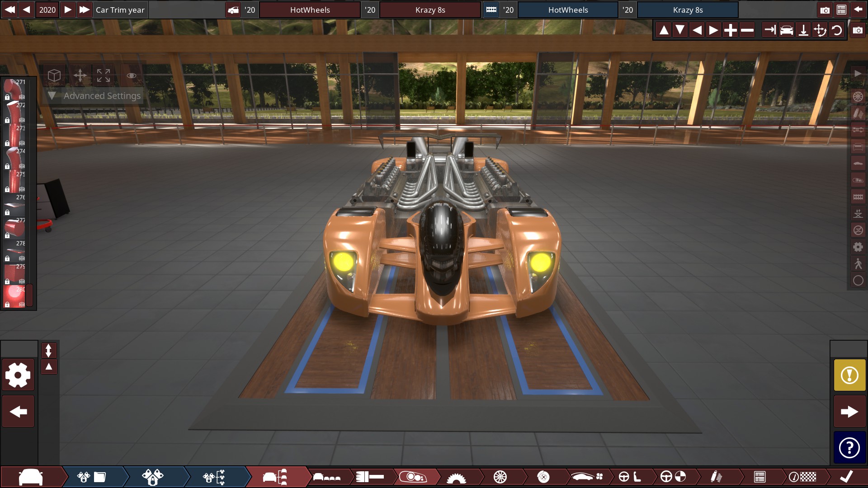
Task: Click the snap-to-ground down arrow icon
Action: click(x=803, y=30)
